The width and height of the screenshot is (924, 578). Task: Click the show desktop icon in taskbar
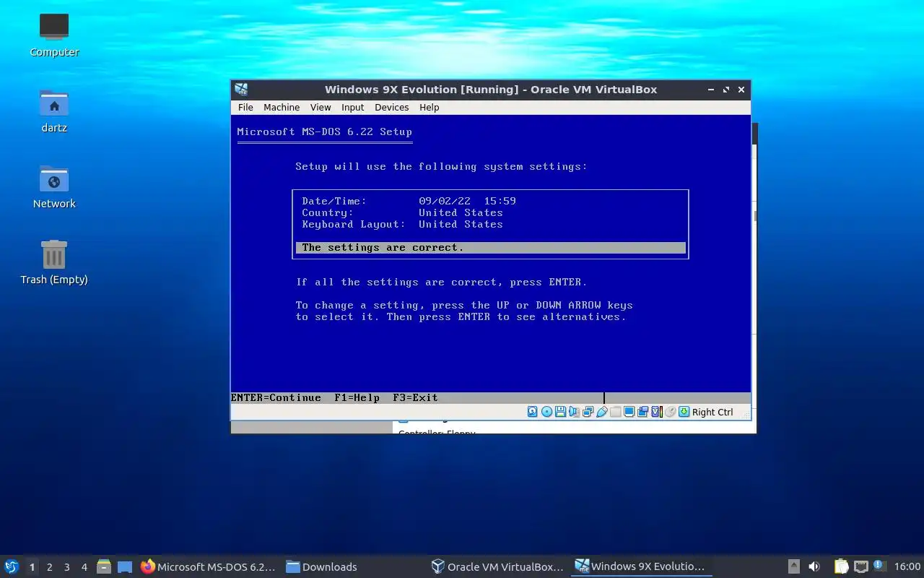(x=125, y=566)
